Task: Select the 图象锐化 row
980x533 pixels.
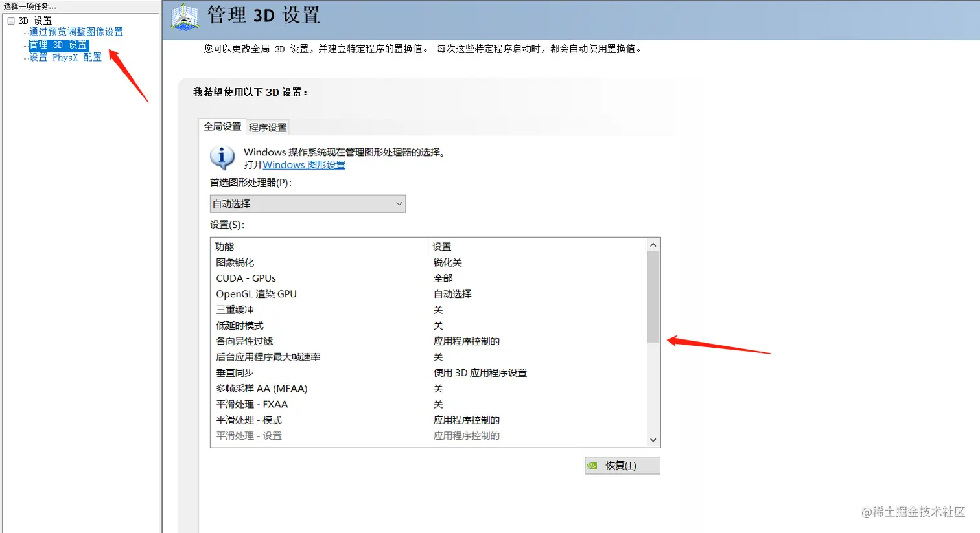Action: [x=428, y=262]
